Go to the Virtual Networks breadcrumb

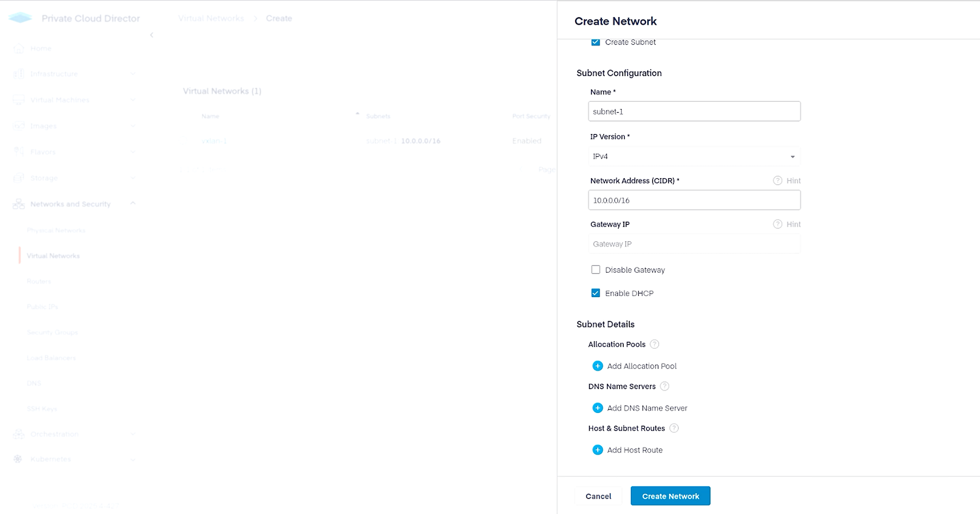[x=211, y=18]
